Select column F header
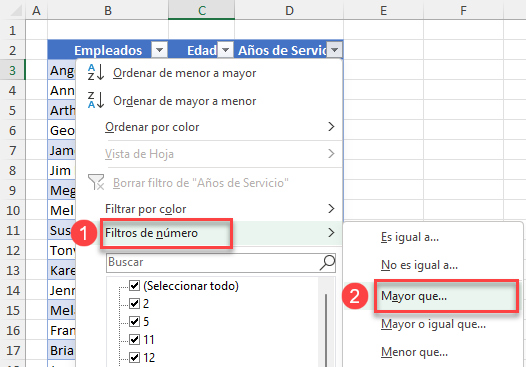This screenshot has width=526, height=367. pyautogui.click(x=463, y=10)
